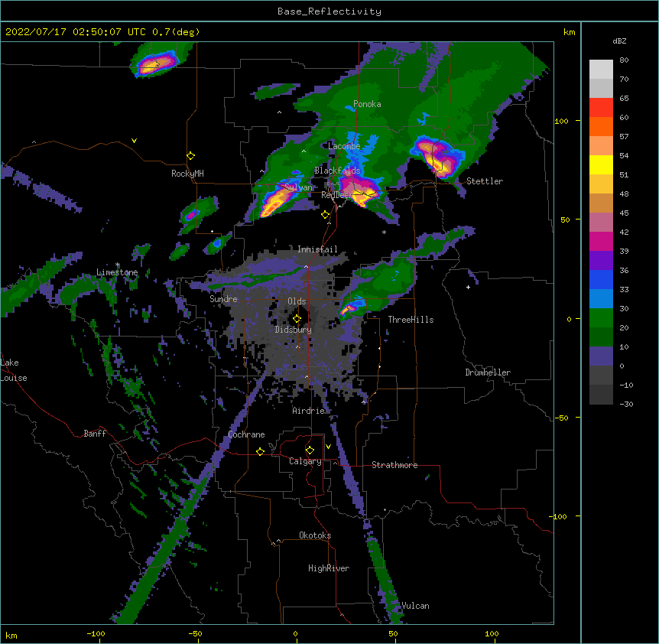The image size is (659, 644).
Task: Click the white asterisk marker near Limestone
Action: point(118,265)
